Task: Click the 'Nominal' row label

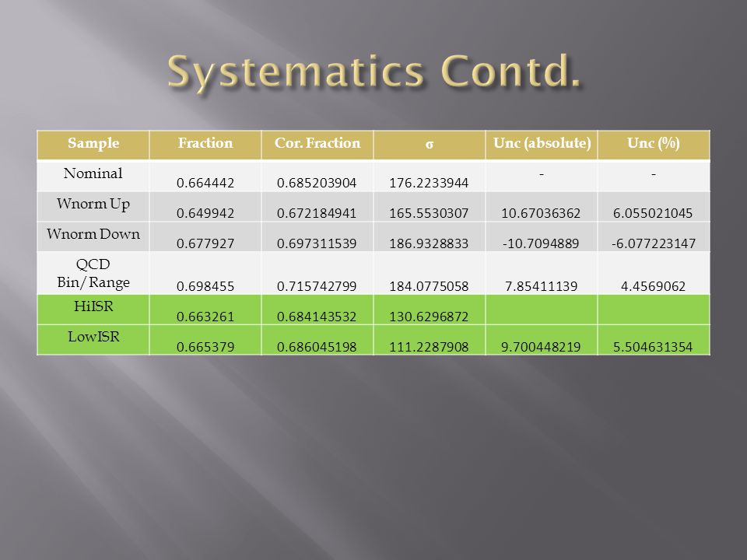Action: 93,173
